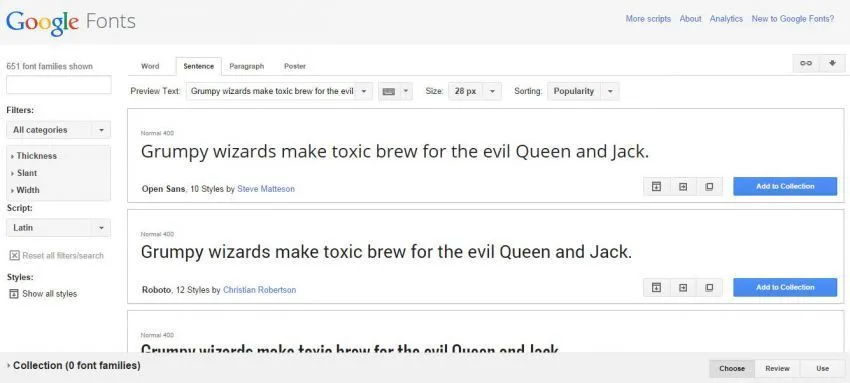This screenshot has height=383, width=850.
Task: Expand the Slant filter
Action: (24, 173)
